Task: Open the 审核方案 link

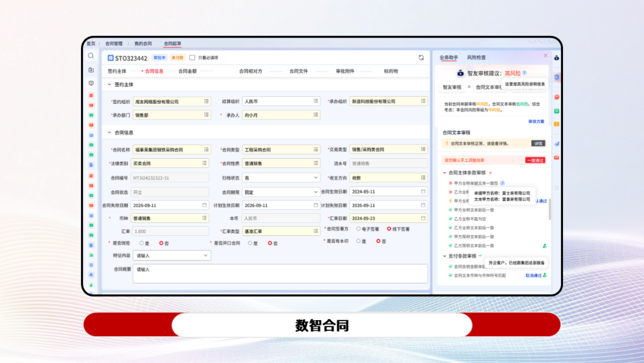Action: coord(536,122)
